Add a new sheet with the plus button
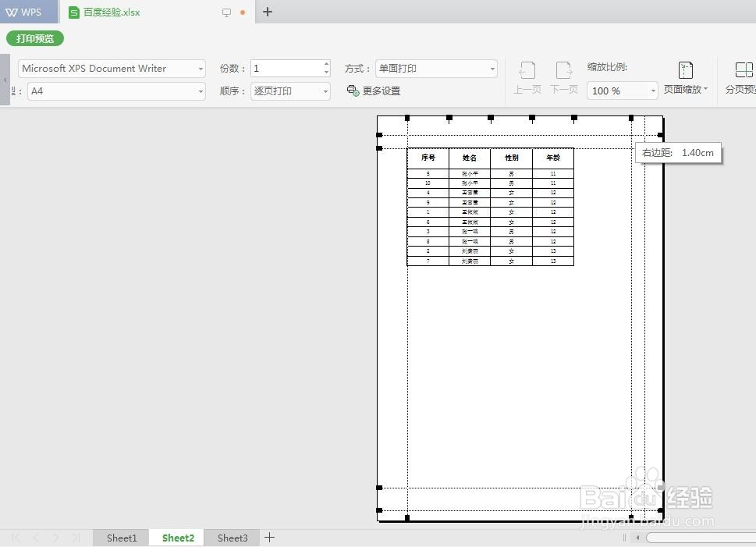 click(269, 538)
